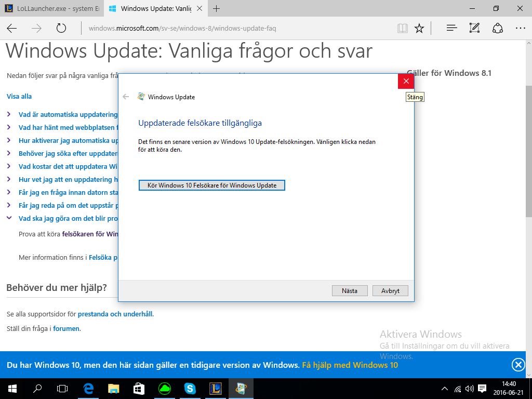The height and width of the screenshot is (399, 532).
Task: Open League of Legends taskbar icon
Action: tap(216, 389)
